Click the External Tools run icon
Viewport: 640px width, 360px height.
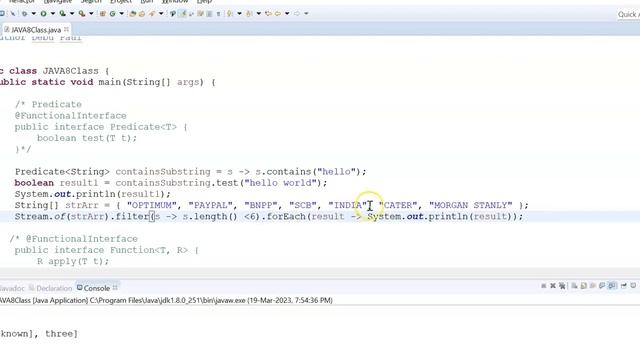click(82, 13)
